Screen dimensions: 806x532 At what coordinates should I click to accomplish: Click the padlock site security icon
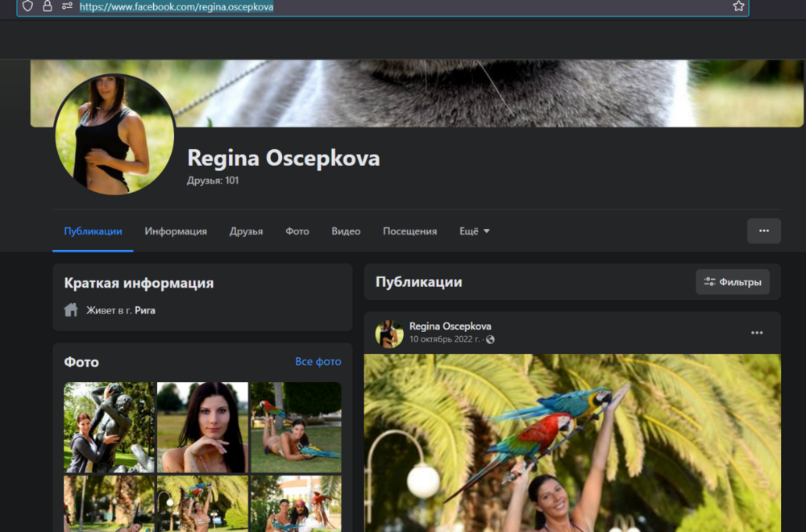click(x=48, y=6)
